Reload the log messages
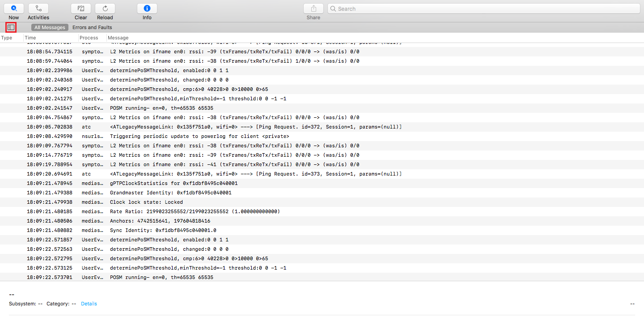The height and width of the screenshot is (322, 644). coord(105,9)
